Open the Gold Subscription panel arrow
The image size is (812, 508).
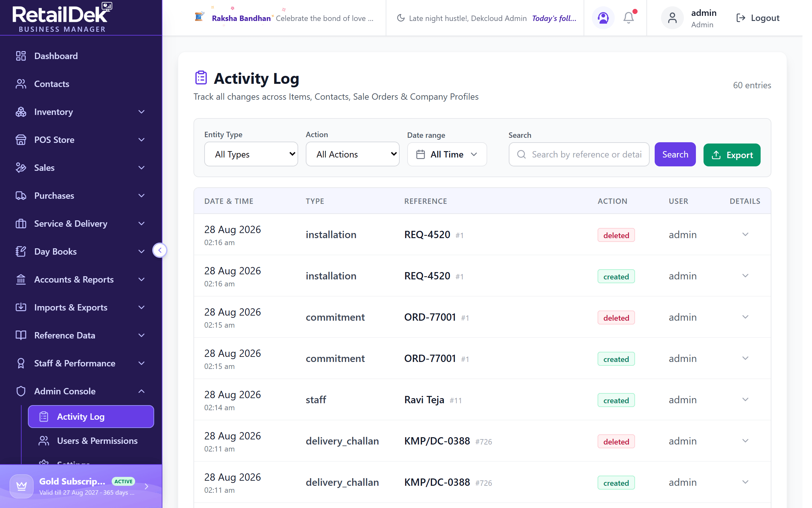(x=147, y=486)
